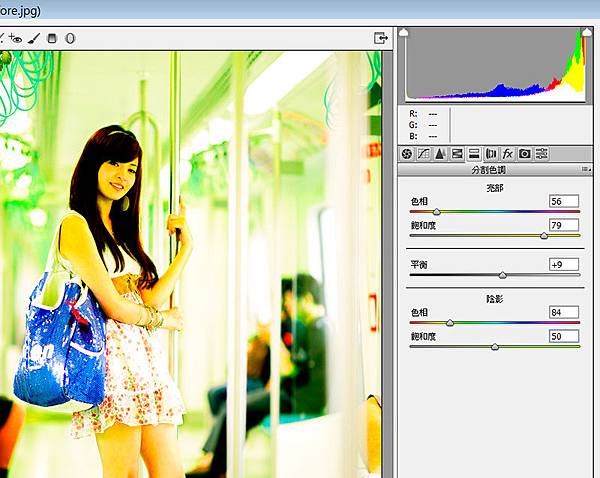Toggle full screen mode icon
This screenshot has width=600, height=478.
coord(381,38)
